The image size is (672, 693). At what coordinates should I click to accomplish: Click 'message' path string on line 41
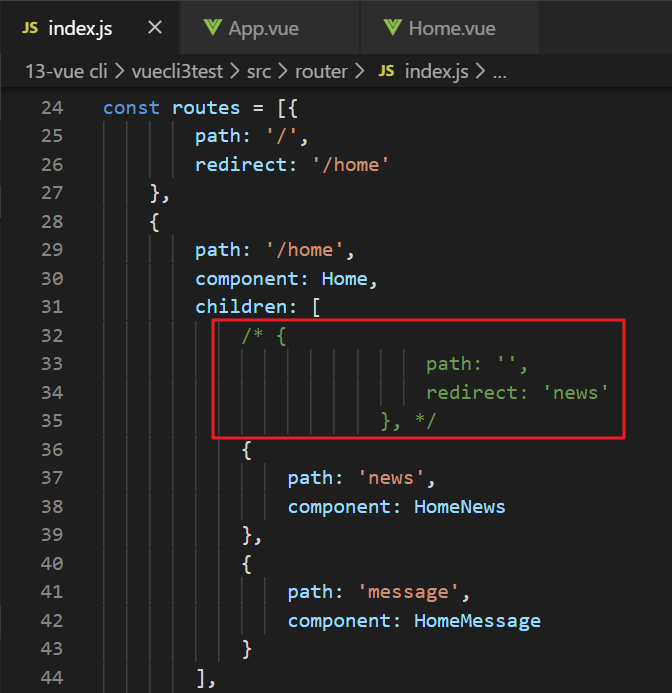409,592
